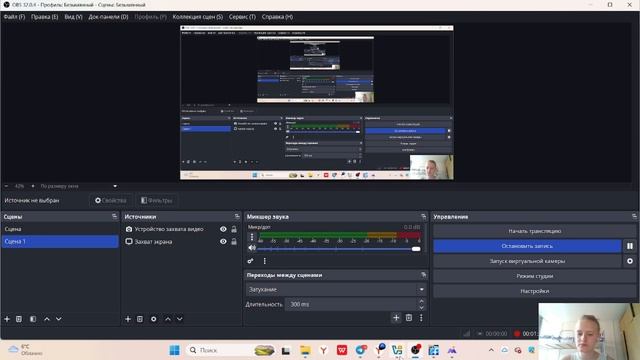The height and width of the screenshot is (360, 640).
Task: Open Настройки button
Action: (534, 291)
